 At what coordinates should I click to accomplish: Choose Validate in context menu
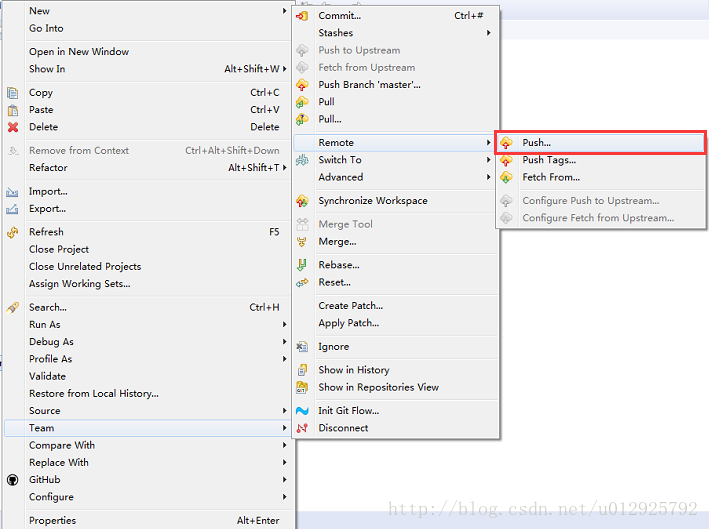tap(147, 377)
